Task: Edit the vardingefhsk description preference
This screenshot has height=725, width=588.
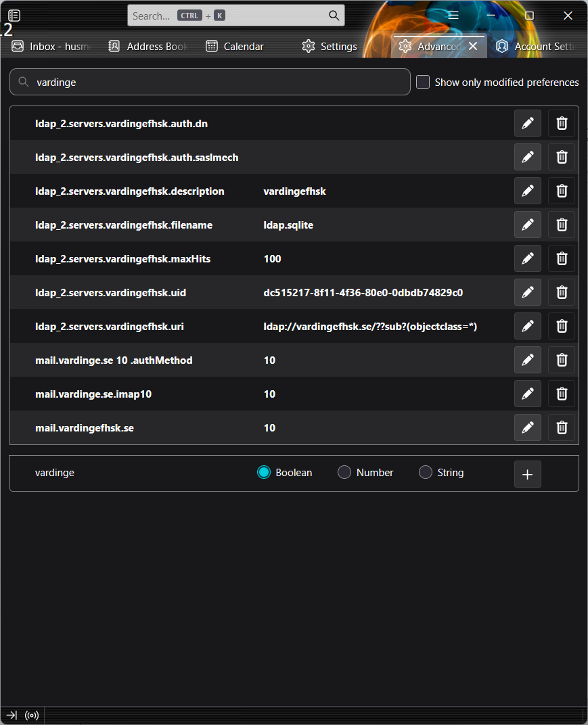Action: tap(528, 191)
